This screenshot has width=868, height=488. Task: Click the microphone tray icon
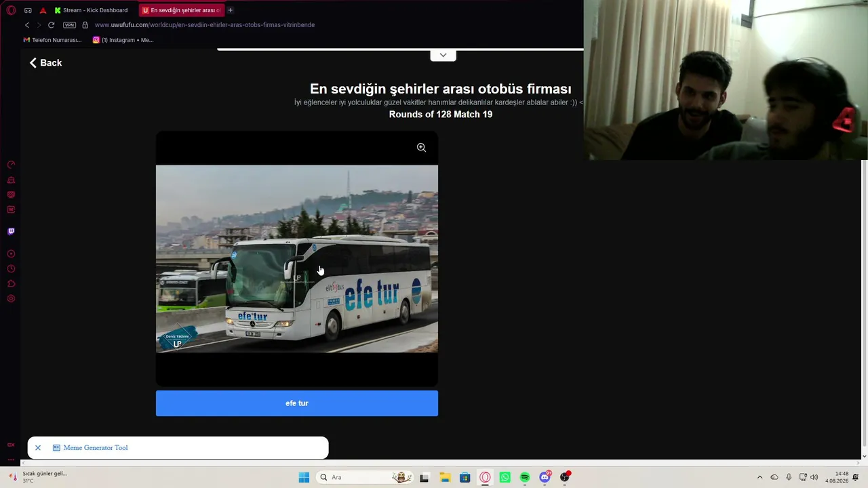coord(789,477)
